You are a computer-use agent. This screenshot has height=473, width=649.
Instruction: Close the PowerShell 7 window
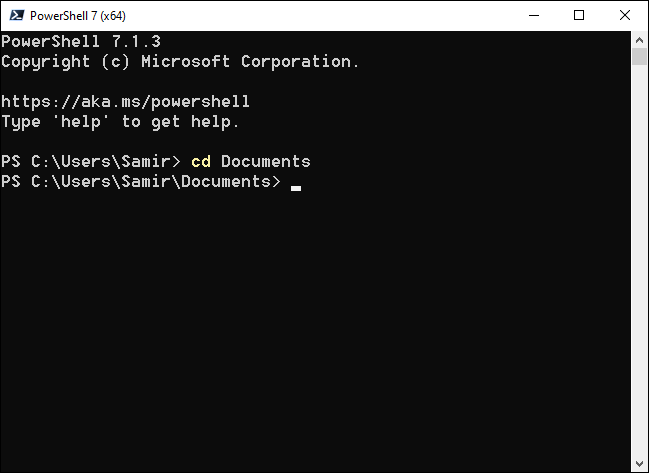point(625,15)
